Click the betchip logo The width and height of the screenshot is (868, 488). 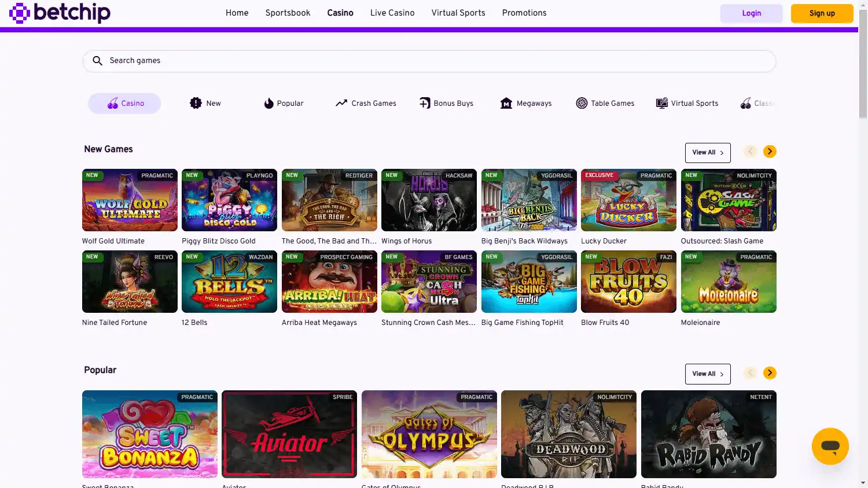click(x=60, y=13)
